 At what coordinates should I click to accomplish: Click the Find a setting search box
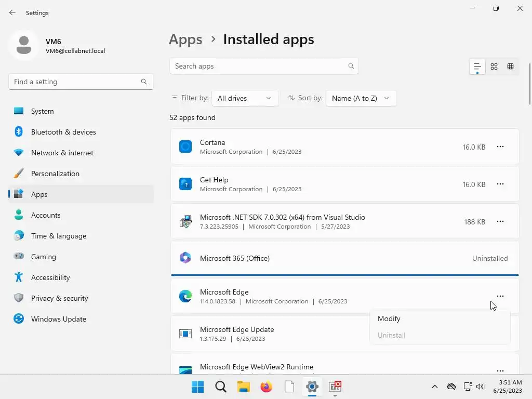[75, 82]
